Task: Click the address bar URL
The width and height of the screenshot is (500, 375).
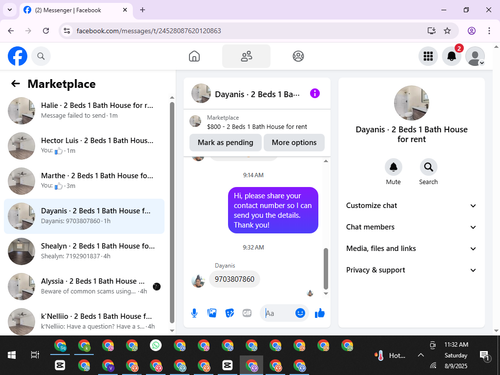Action: click(x=149, y=31)
